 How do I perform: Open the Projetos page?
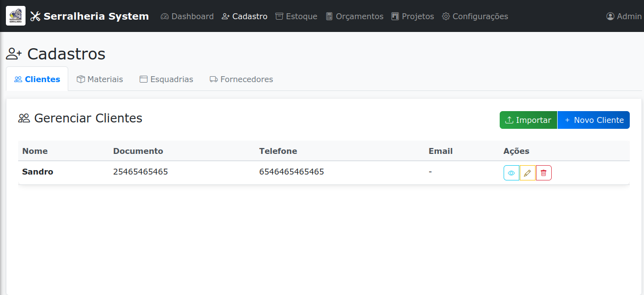[412, 16]
